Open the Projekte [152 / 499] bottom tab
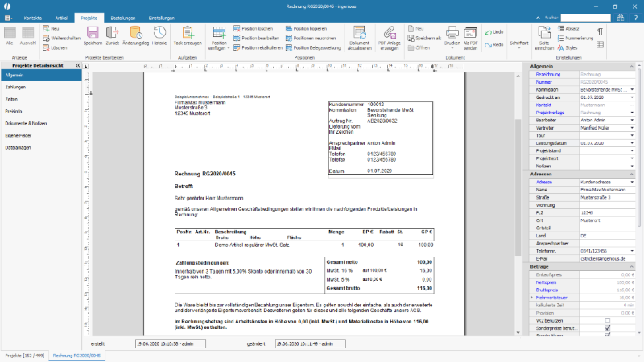 click(x=25, y=356)
